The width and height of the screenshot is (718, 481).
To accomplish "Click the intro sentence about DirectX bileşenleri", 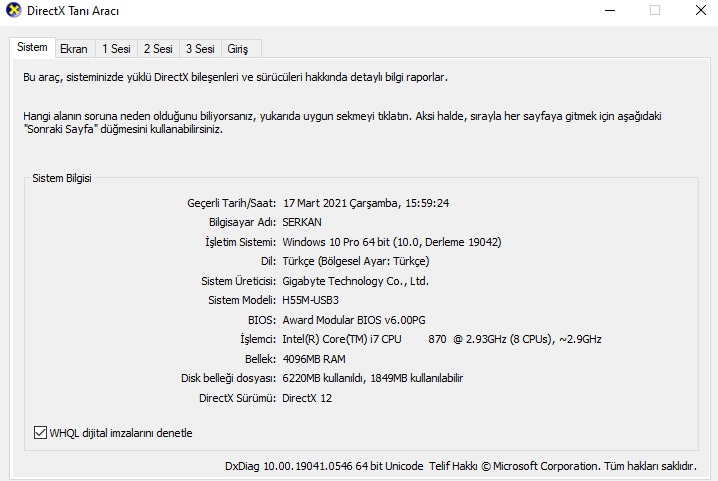I will [235, 77].
